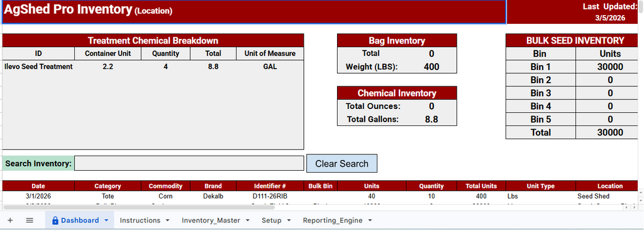Click the Clear Search button
644x230 pixels.
pos(341,163)
